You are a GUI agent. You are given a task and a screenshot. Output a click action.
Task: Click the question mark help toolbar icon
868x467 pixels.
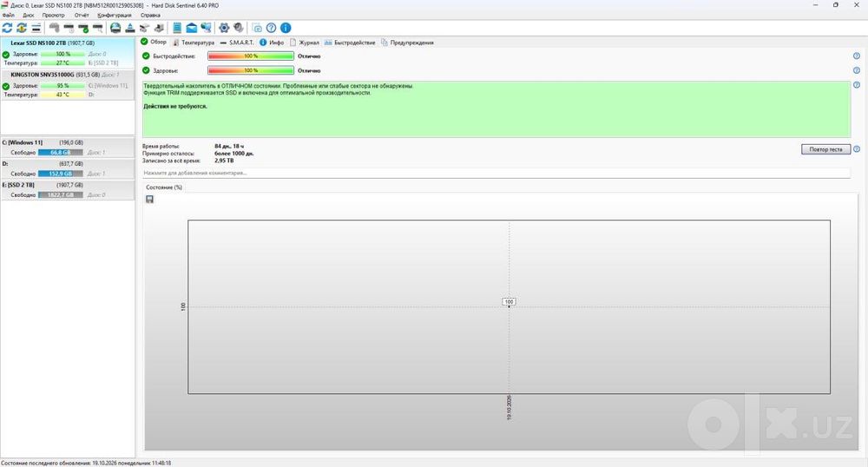[271, 28]
